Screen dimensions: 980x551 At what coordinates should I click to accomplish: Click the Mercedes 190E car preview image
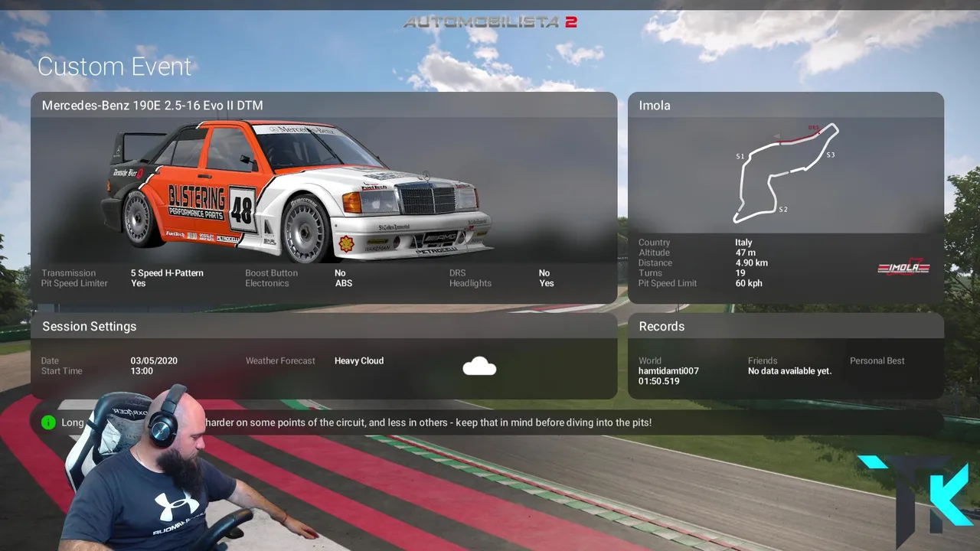coord(297,190)
